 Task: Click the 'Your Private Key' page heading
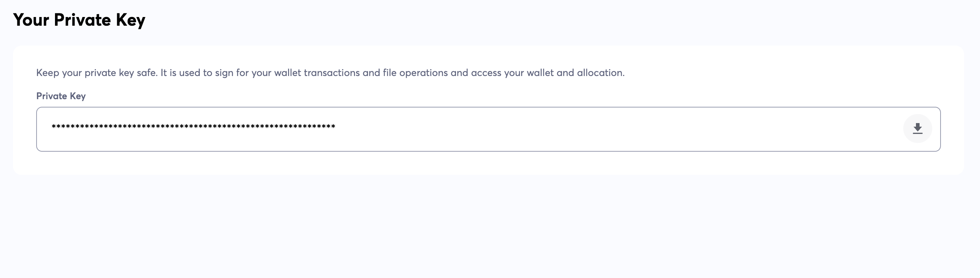79,20
